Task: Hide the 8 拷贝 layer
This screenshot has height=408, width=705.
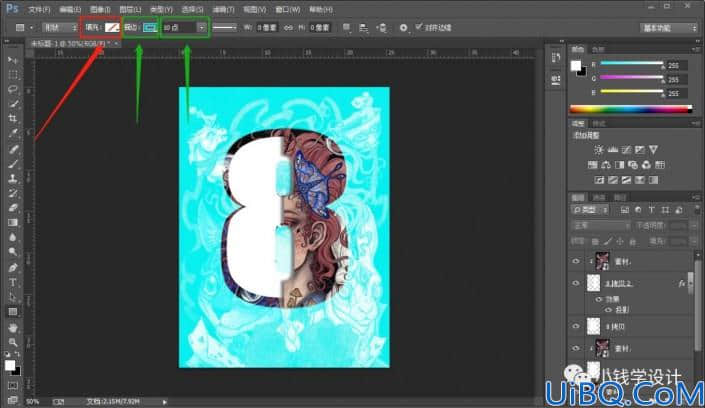Action: click(576, 326)
